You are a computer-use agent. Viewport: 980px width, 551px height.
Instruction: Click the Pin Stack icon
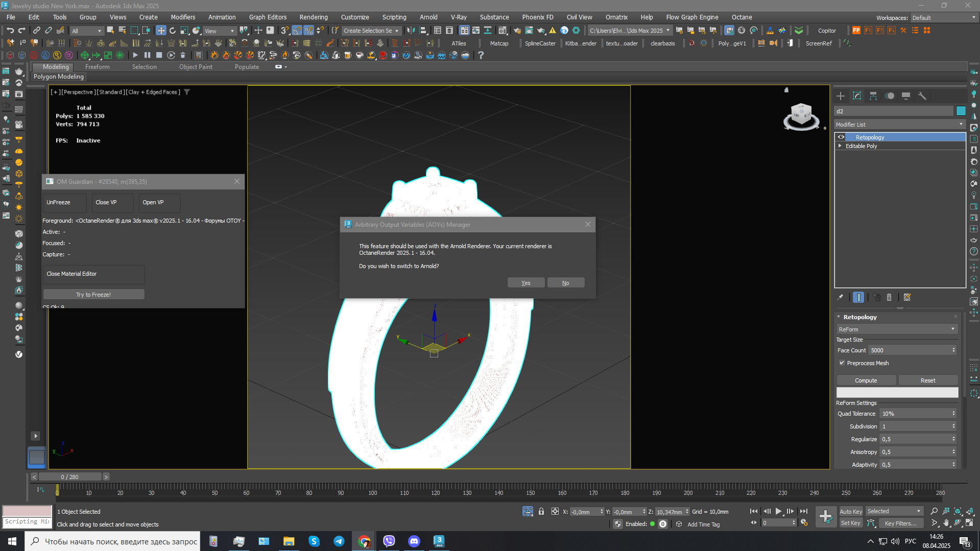click(x=840, y=297)
